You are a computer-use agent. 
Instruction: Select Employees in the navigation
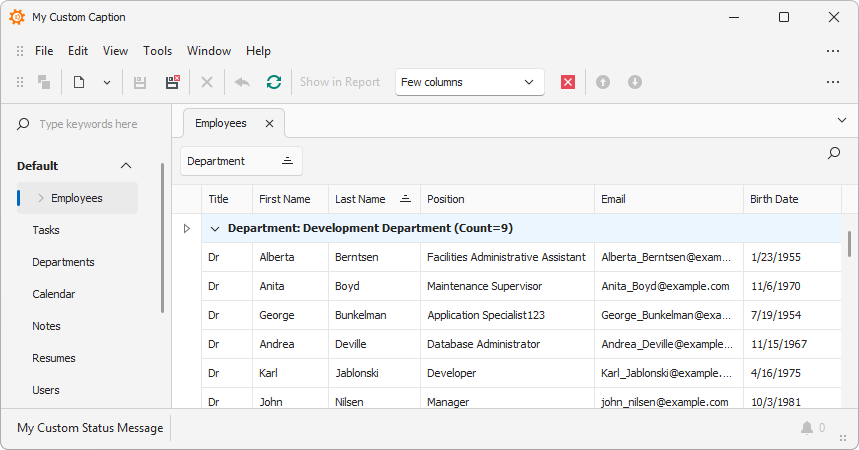(x=77, y=198)
